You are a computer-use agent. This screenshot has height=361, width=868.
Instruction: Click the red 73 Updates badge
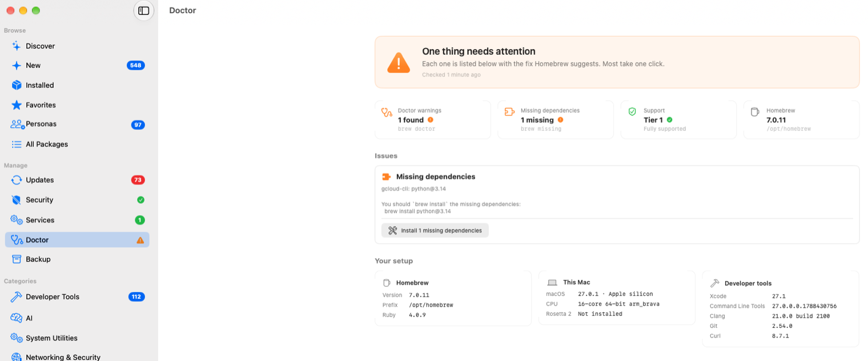[x=138, y=180]
